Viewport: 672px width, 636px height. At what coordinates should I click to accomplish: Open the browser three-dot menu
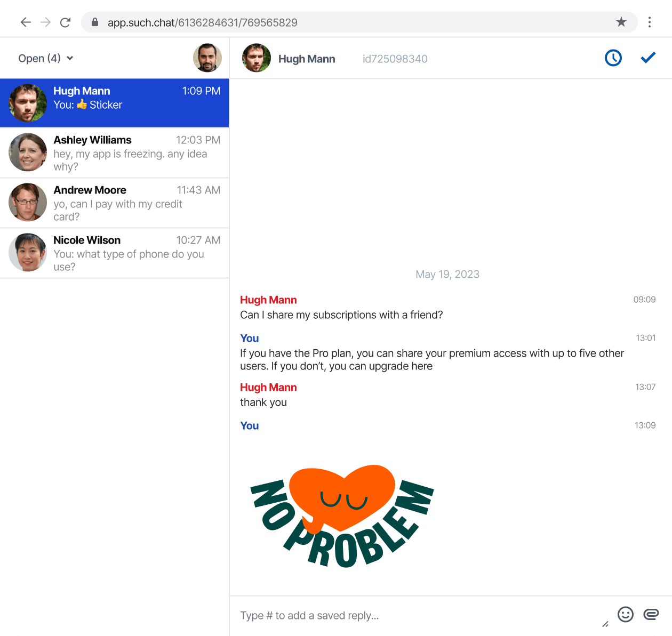(650, 22)
